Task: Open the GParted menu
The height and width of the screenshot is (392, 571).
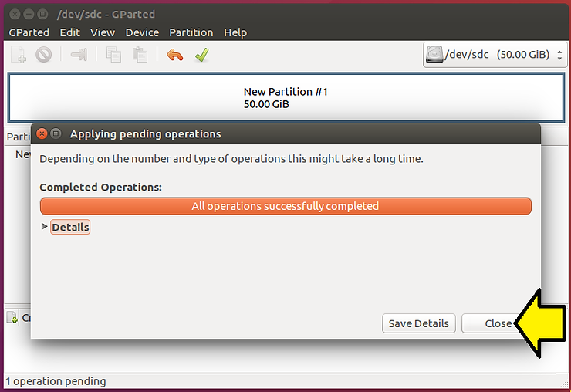Action: coord(29,32)
